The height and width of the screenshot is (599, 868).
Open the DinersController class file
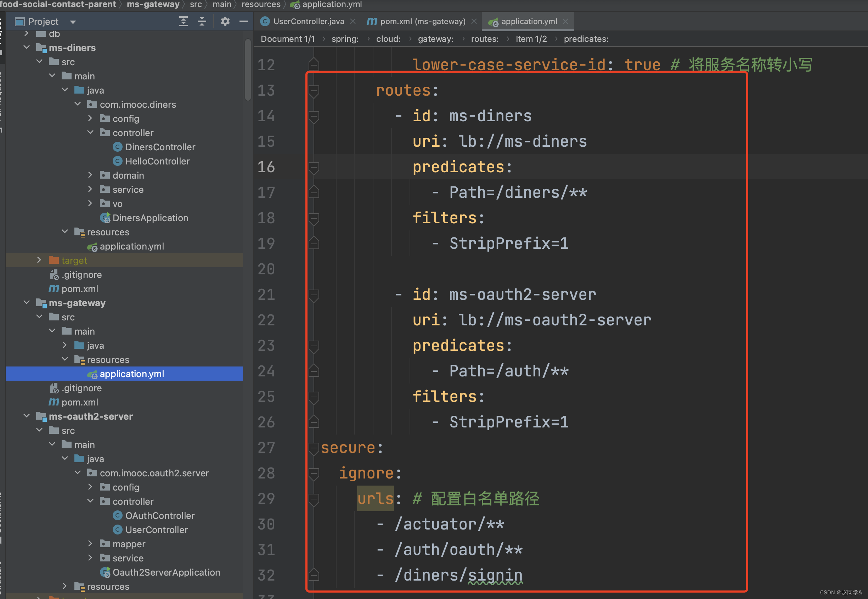(x=160, y=147)
